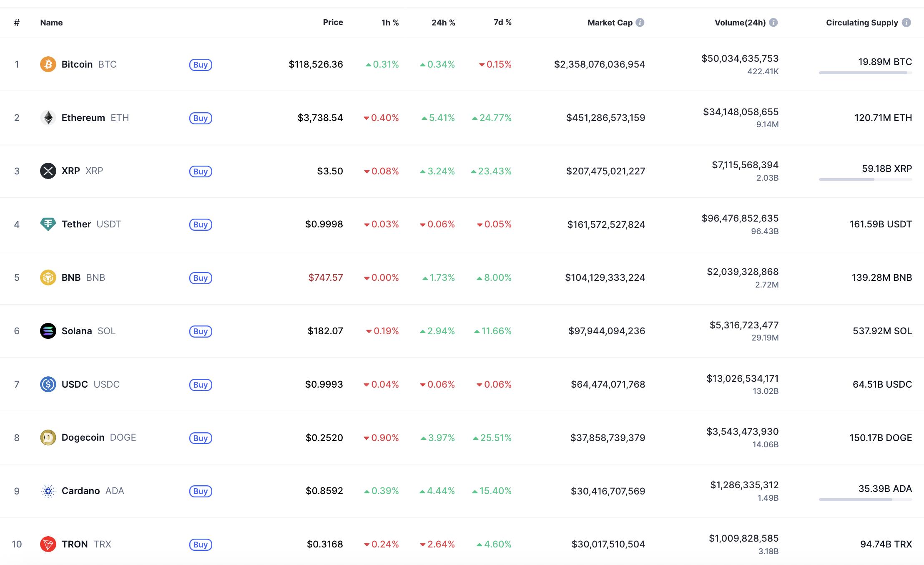
Task: Click the Solana logo icon
Action: [x=48, y=331]
